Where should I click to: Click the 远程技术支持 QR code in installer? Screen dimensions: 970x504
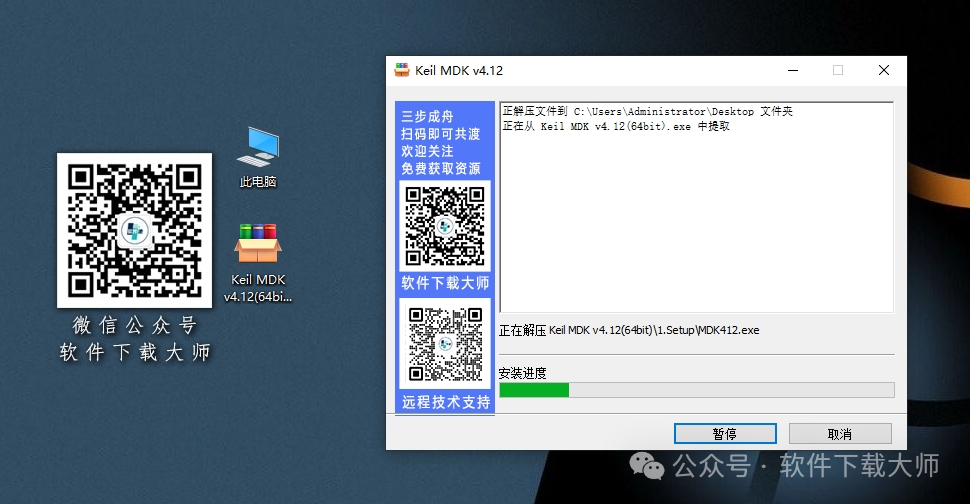coord(445,343)
